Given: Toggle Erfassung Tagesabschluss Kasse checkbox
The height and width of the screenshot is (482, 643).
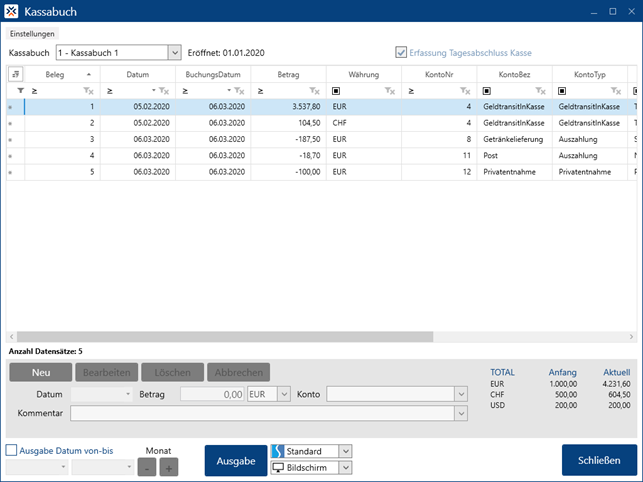Looking at the screenshot, I should (x=401, y=52).
